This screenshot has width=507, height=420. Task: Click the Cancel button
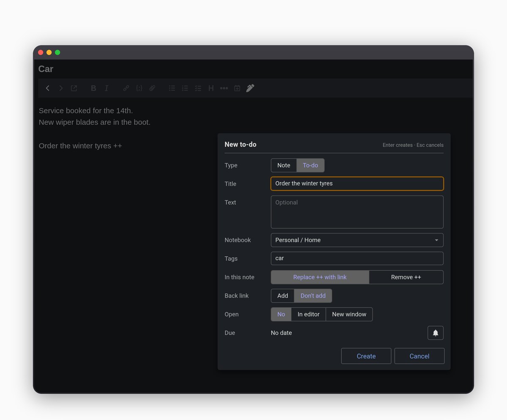(x=420, y=356)
